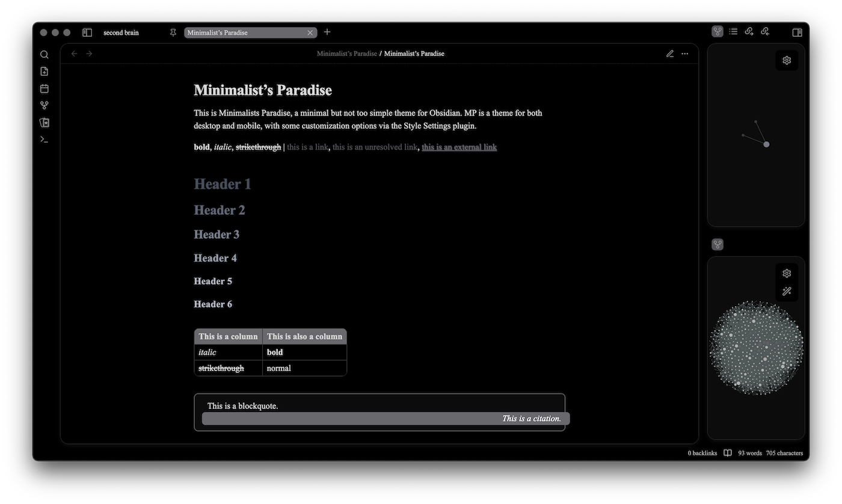Image resolution: width=842 pixels, height=504 pixels.
Task: Open a new tab with plus button
Action: click(x=327, y=32)
